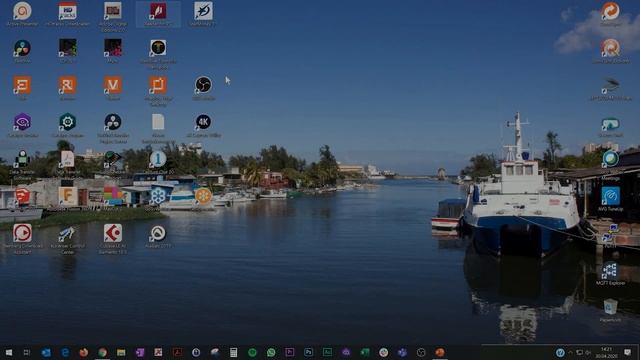Open the colorful squares desktop icon
This screenshot has width=640, height=360.
pyautogui.click(x=113, y=197)
